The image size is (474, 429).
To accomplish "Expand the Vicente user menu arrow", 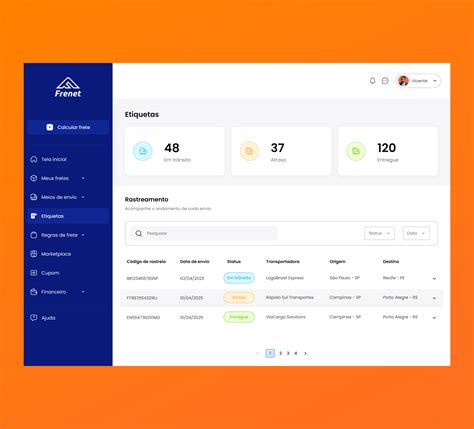I will [x=435, y=81].
